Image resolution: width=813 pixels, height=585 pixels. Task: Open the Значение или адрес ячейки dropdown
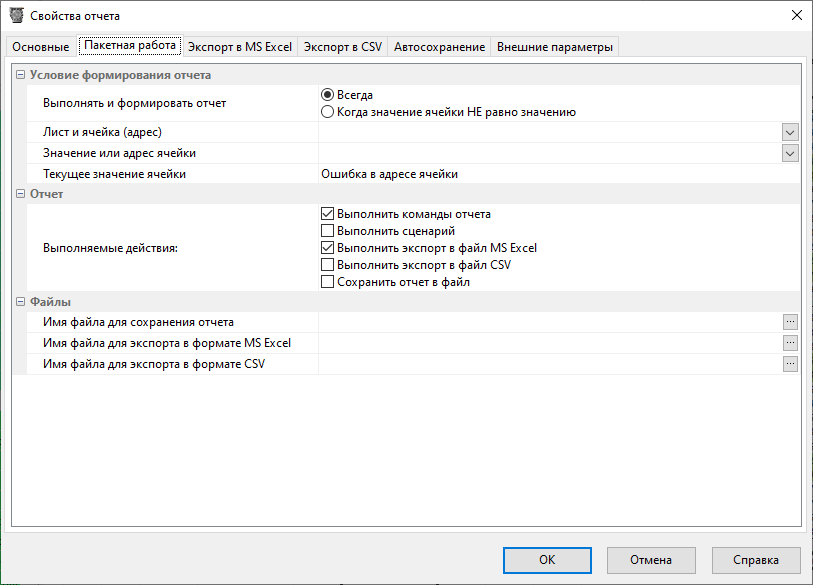point(790,154)
